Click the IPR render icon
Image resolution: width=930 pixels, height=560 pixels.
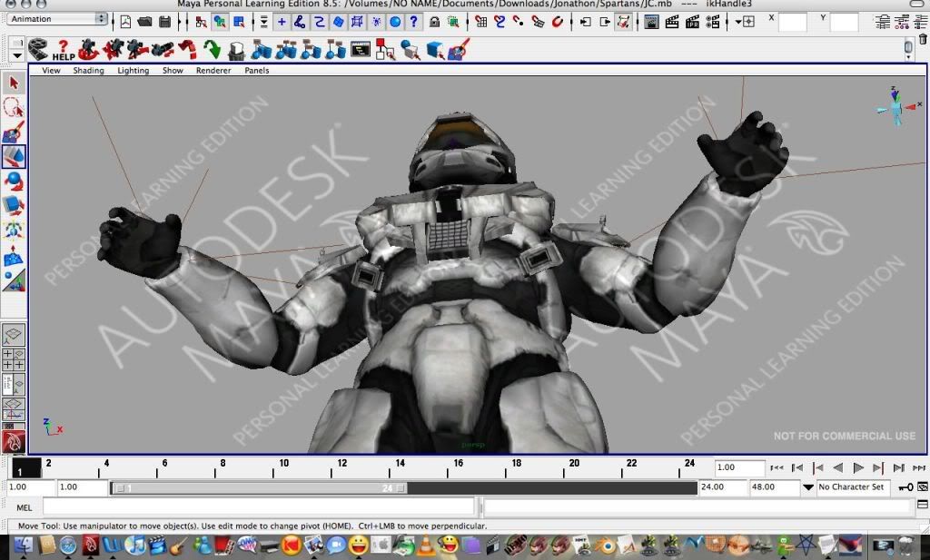(692, 22)
